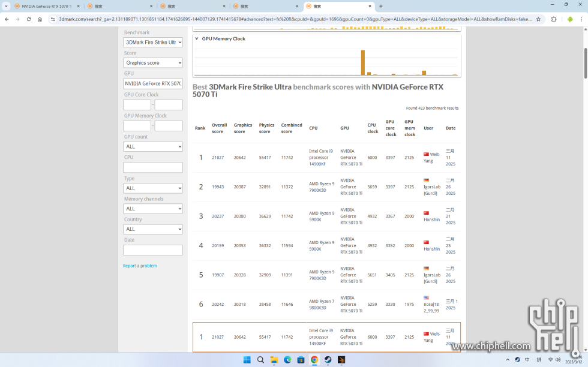Click Steam icon in system tray

point(517,360)
